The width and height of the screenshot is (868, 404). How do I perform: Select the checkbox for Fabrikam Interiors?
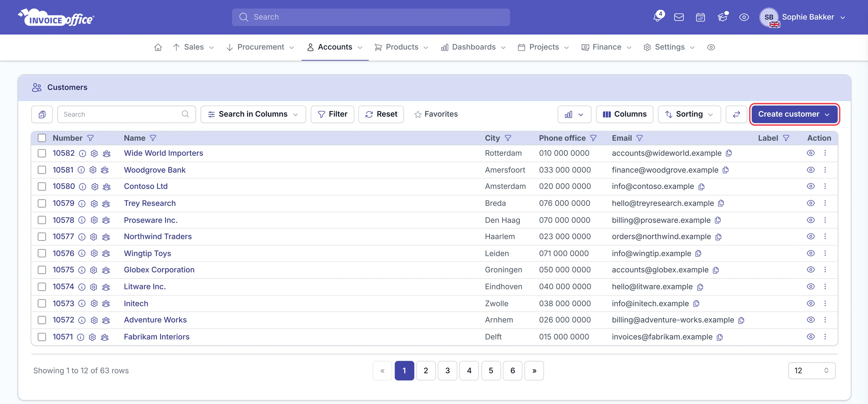[42, 337]
